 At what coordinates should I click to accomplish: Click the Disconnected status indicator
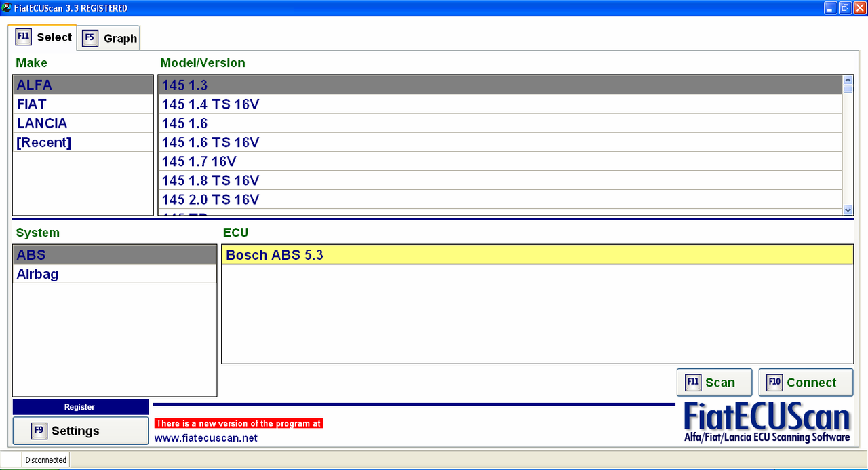tap(46, 460)
